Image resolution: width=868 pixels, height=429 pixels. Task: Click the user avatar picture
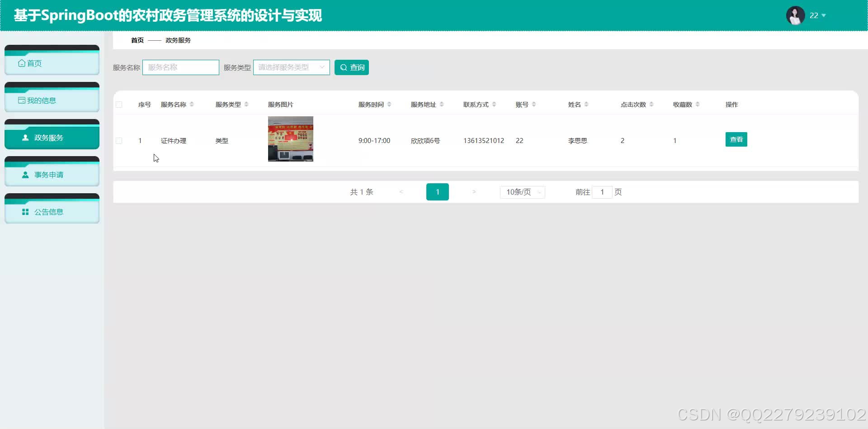[795, 15]
